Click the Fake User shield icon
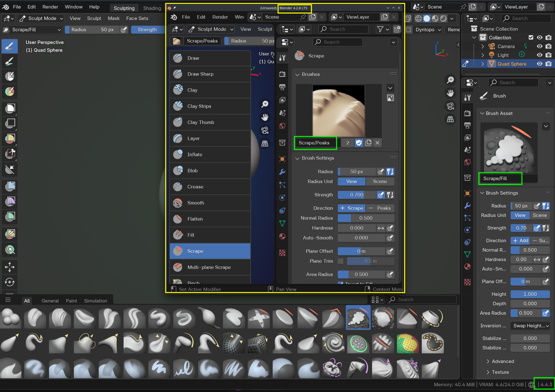This screenshot has width=555, height=392. (359, 143)
